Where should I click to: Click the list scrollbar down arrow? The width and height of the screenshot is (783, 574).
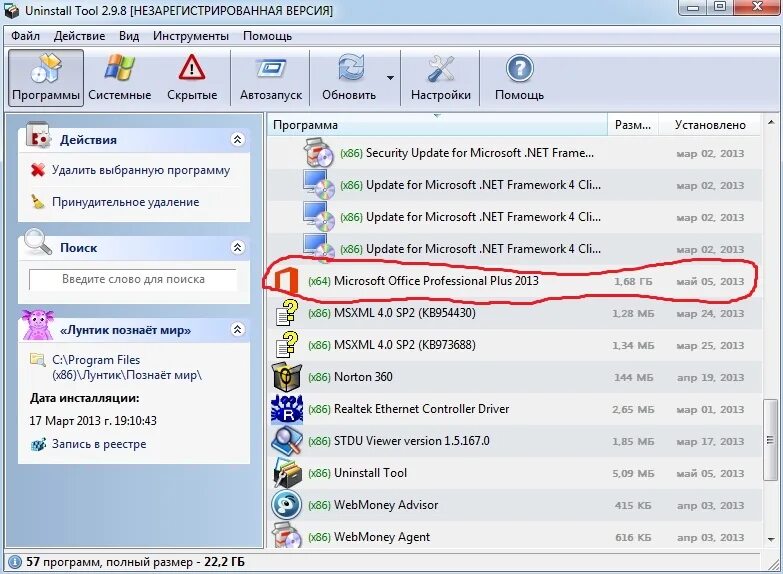[771, 540]
